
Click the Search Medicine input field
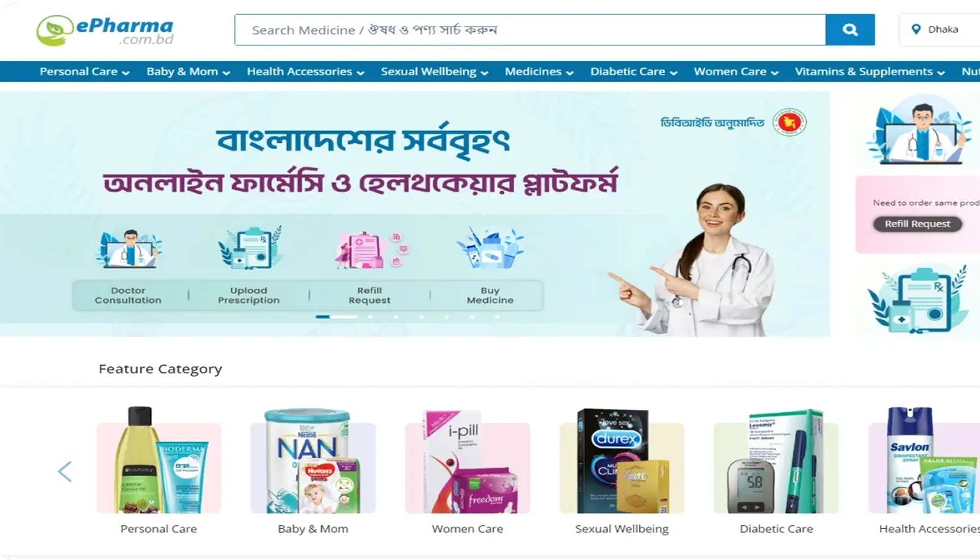pyautogui.click(x=530, y=30)
